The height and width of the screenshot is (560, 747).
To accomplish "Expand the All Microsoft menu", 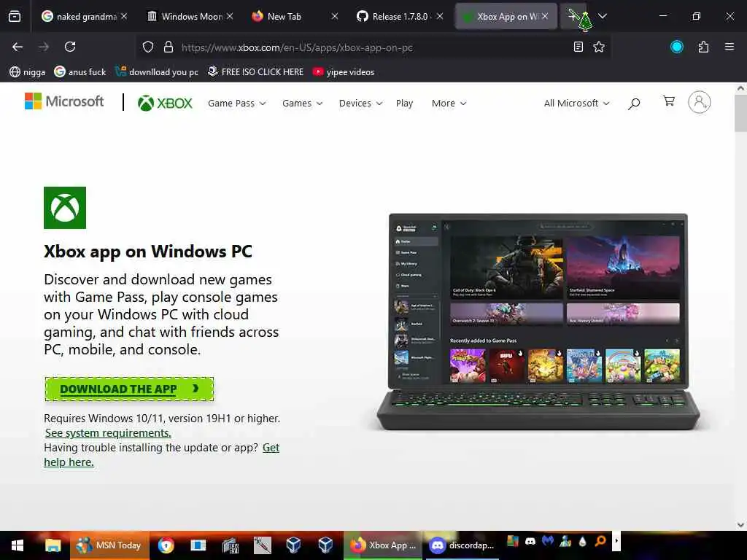I will tap(576, 104).
